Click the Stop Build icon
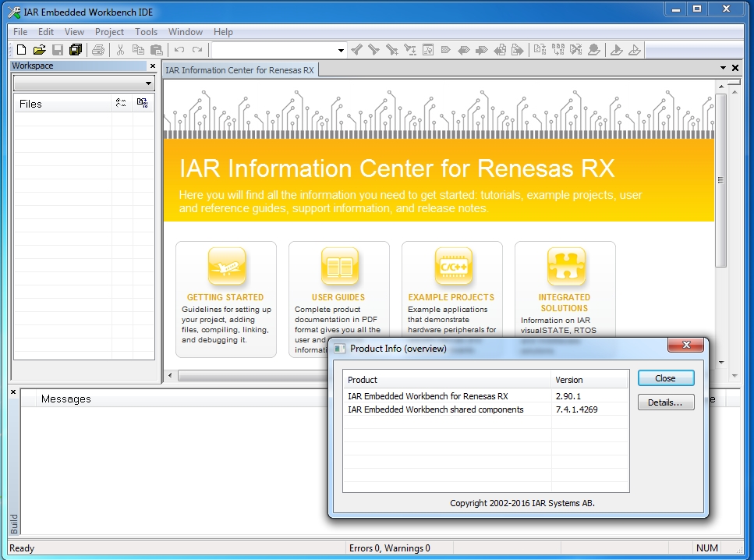 (x=575, y=50)
